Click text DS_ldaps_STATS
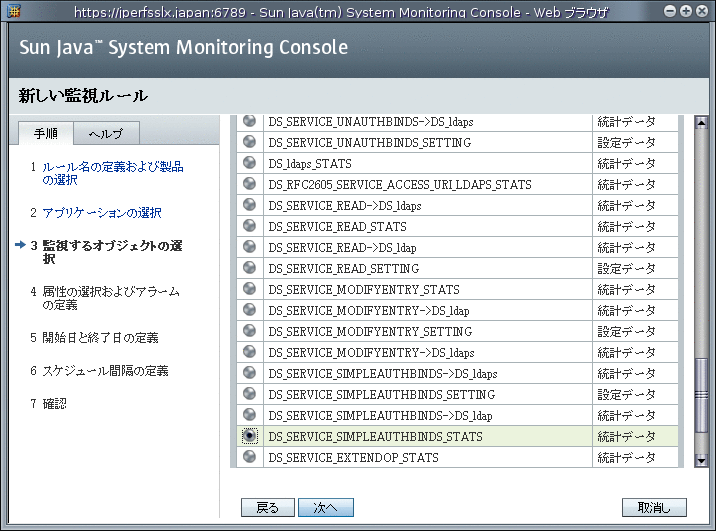The height and width of the screenshot is (531, 716). click(x=310, y=163)
